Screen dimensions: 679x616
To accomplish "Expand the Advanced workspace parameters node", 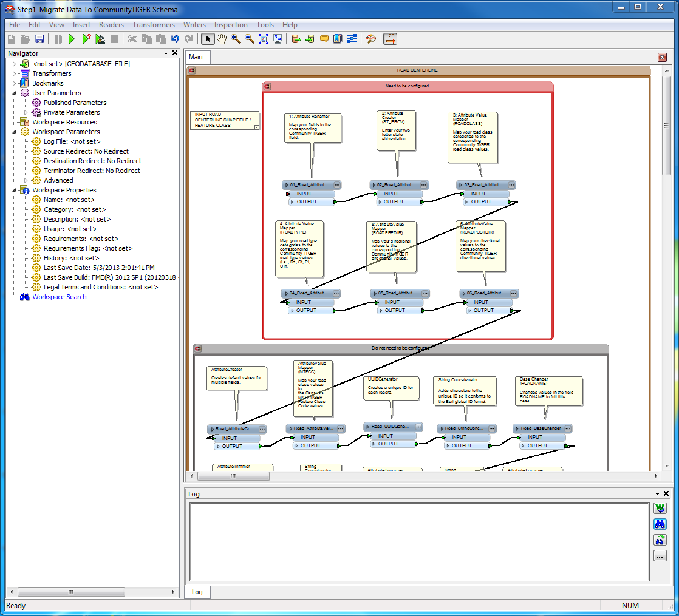I will coord(26,180).
